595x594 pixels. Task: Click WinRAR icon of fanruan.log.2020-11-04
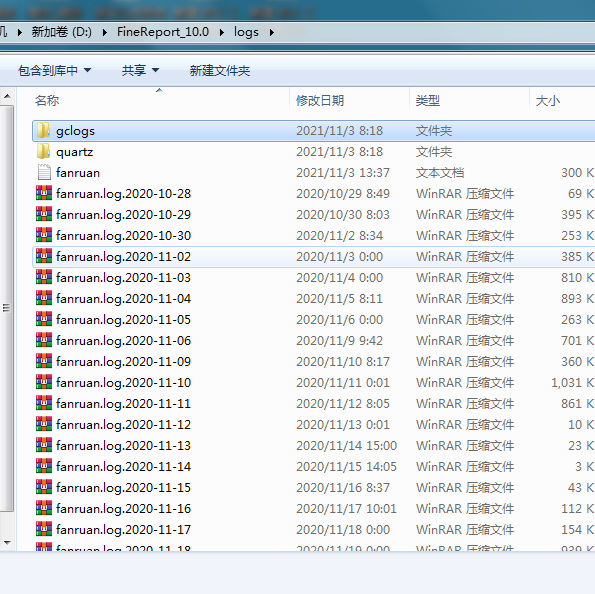click(x=44, y=298)
